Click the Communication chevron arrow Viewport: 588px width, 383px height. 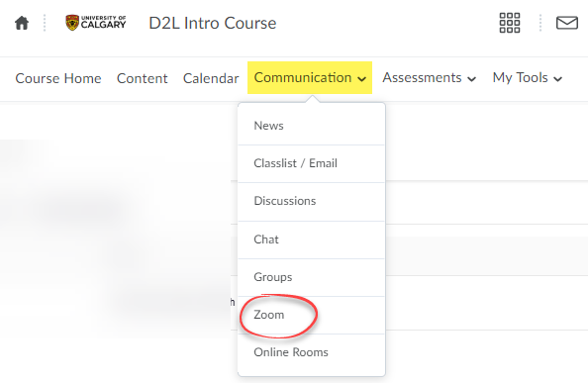pos(361,79)
